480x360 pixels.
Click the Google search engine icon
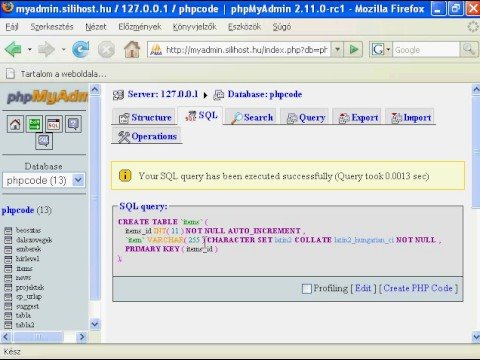[x=378, y=50]
